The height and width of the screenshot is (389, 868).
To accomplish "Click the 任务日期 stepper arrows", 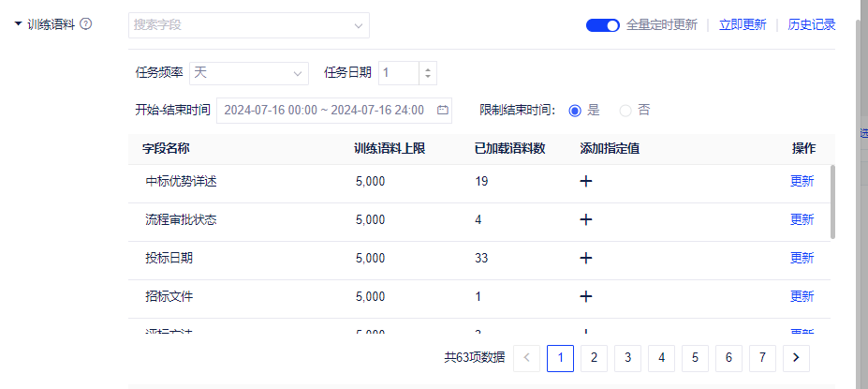I will (x=428, y=73).
